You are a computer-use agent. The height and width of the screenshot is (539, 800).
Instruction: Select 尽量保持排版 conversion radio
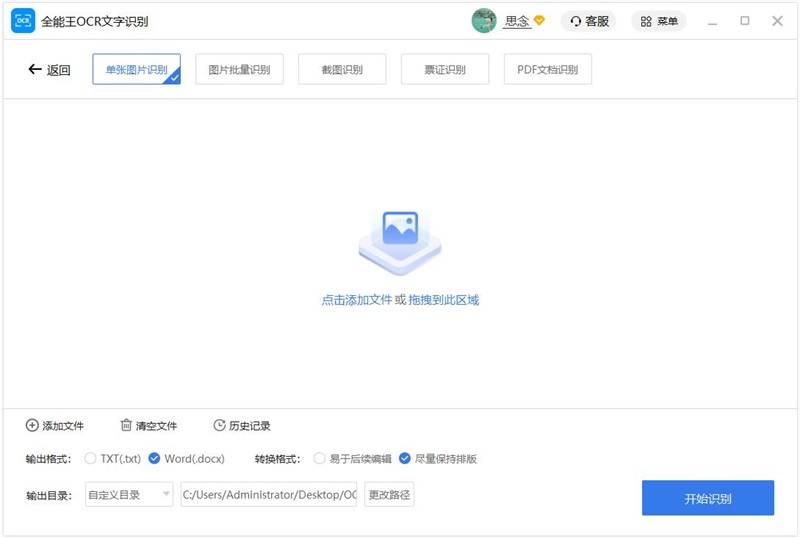(405, 458)
